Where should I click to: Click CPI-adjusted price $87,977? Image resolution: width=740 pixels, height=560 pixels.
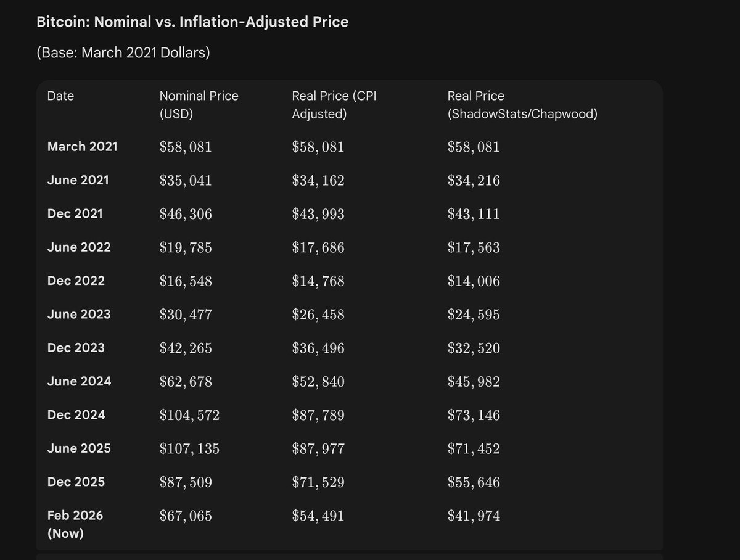318,448
